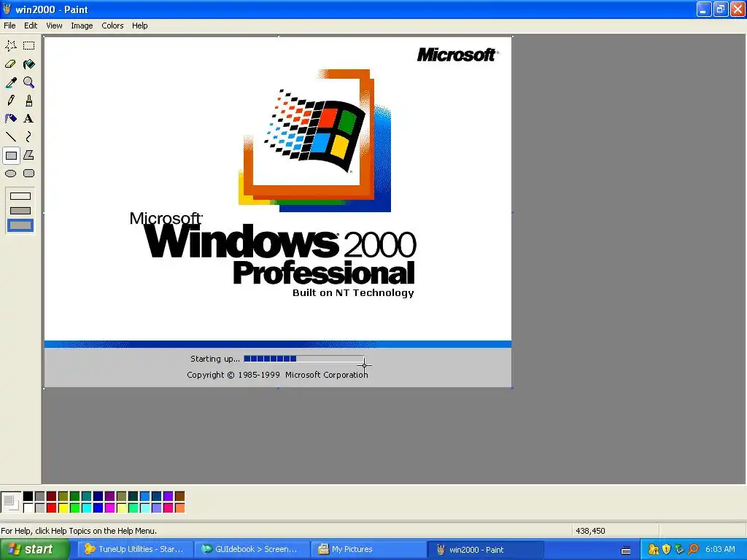Open the Image menu

82,26
